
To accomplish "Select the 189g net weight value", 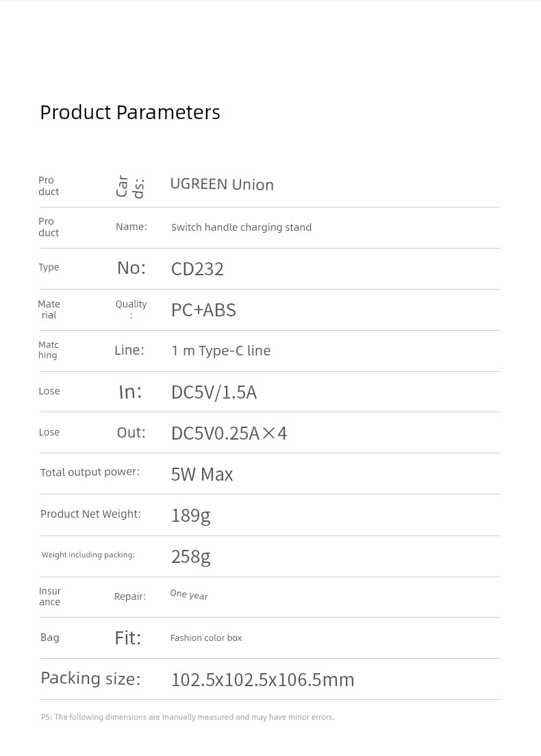I will 190,516.
